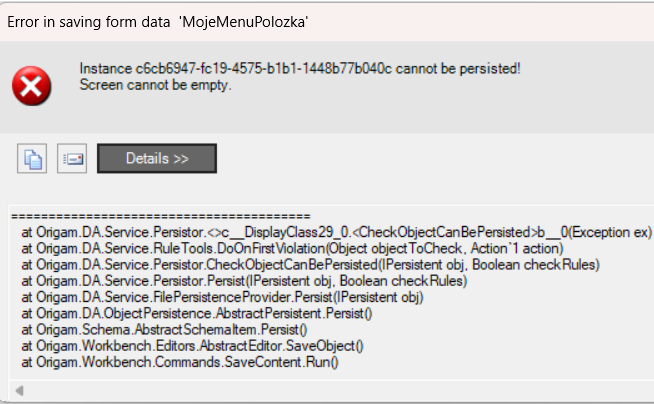The height and width of the screenshot is (404, 654).
Task: Click the Persistor.CheckObjectCanBePersisted(IPersistent obj) line
Action: [x=310, y=265]
